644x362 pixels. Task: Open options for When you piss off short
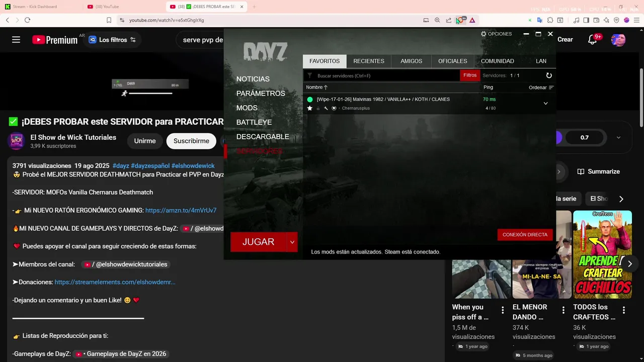[x=502, y=310]
